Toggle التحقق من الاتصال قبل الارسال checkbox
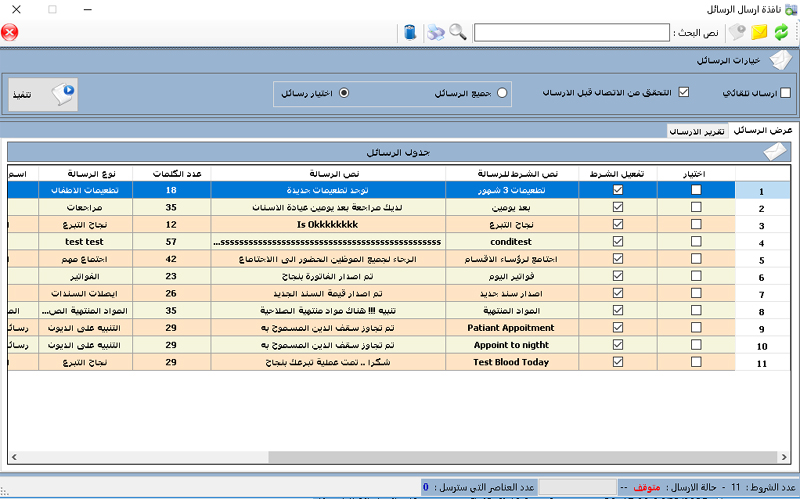The width and height of the screenshot is (800, 499). [x=684, y=92]
